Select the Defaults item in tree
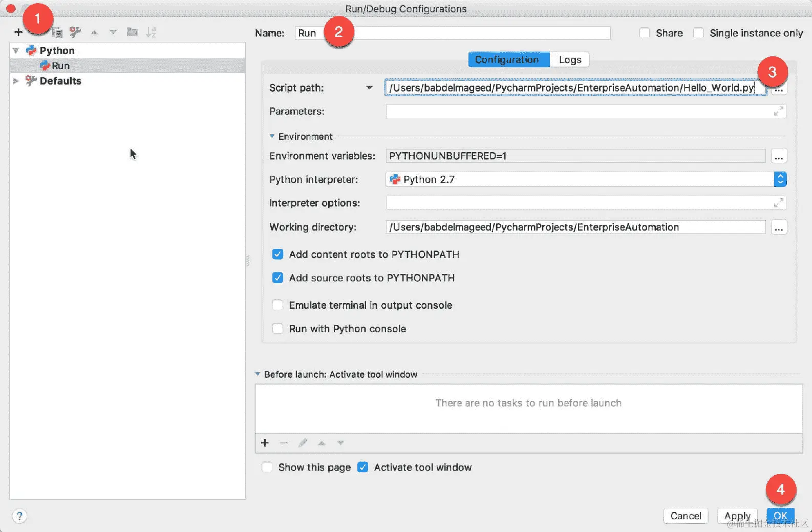Viewport: 812px width, 532px height. coord(60,81)
